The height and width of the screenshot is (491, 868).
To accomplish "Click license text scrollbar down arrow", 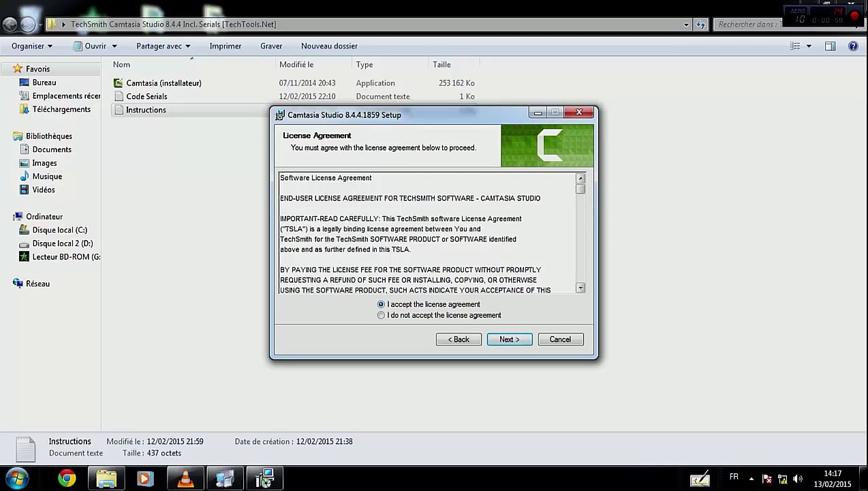I will coord(580,288).
